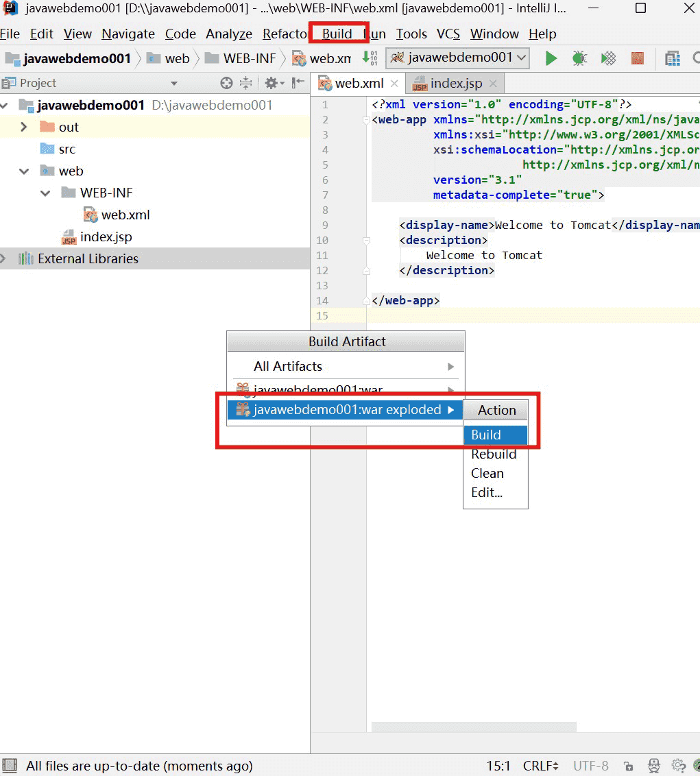
Task: Expand the out folder
Action: tap(24, 127)
